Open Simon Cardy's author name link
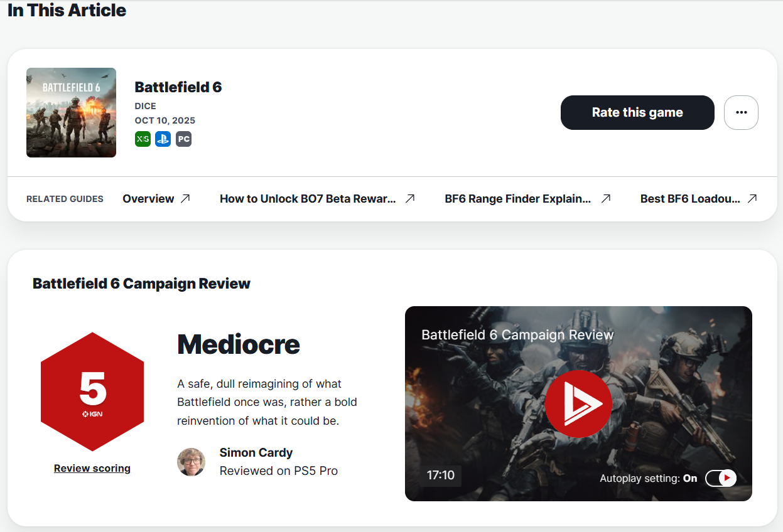 click(x=256, y=452)
